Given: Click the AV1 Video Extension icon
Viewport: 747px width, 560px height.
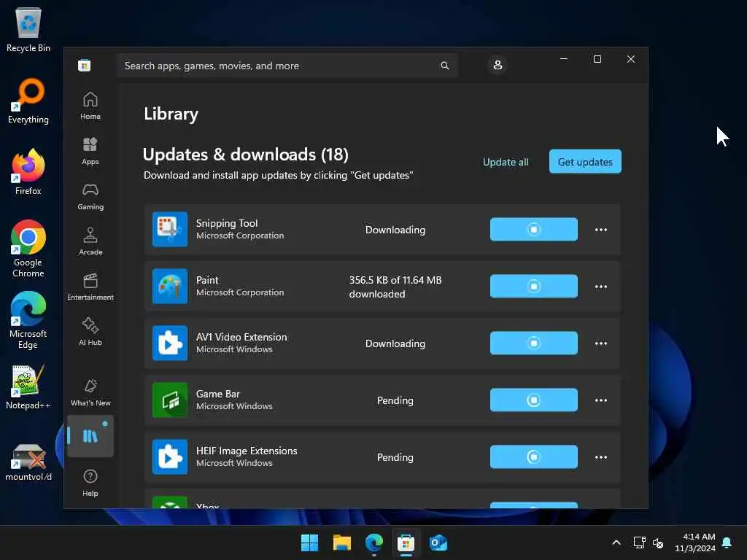Looking at the screenshot, I should 169,343.
